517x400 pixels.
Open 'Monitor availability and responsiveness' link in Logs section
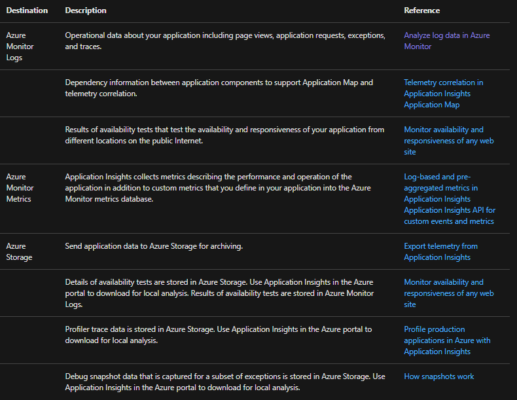(x=449, y=141)
